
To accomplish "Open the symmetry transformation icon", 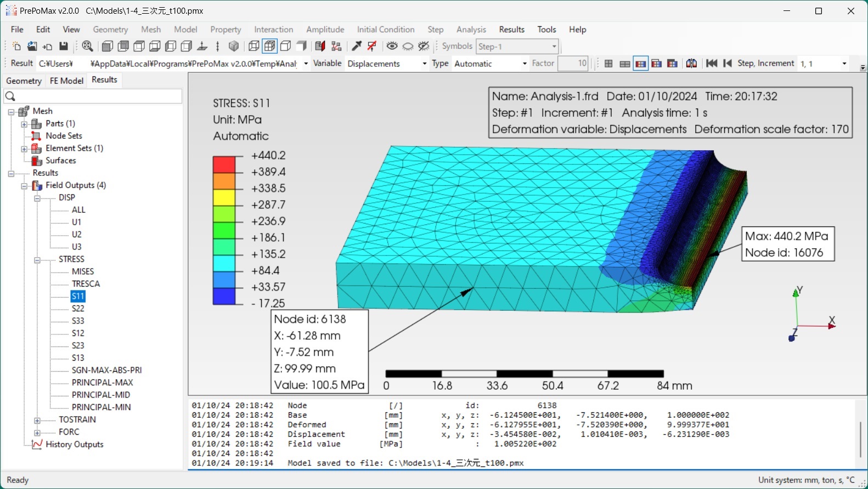I will pyautogui.click(x=692, y=64).
